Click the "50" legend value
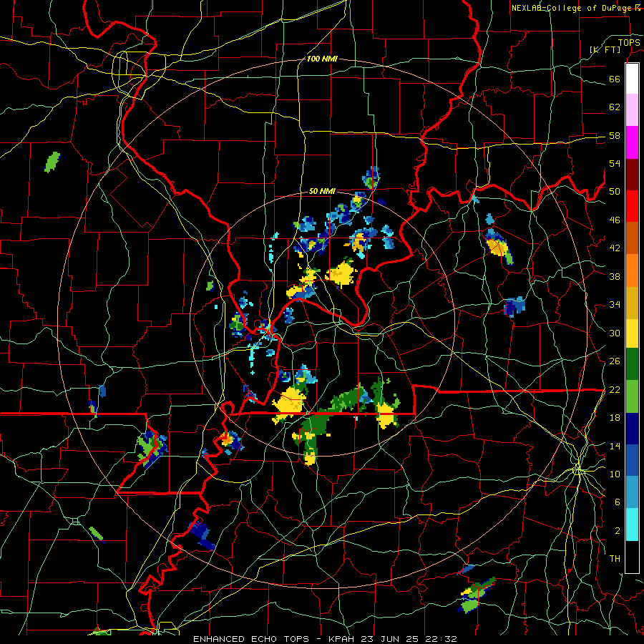644x644 pixels. click(615, 192)
